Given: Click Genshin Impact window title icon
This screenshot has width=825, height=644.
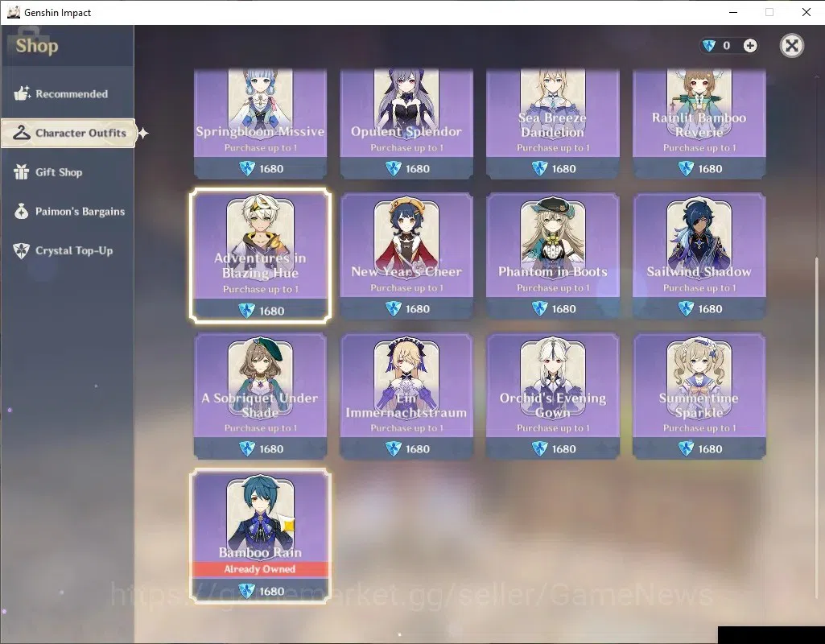Looking at the screenshot, I should 13,12.
